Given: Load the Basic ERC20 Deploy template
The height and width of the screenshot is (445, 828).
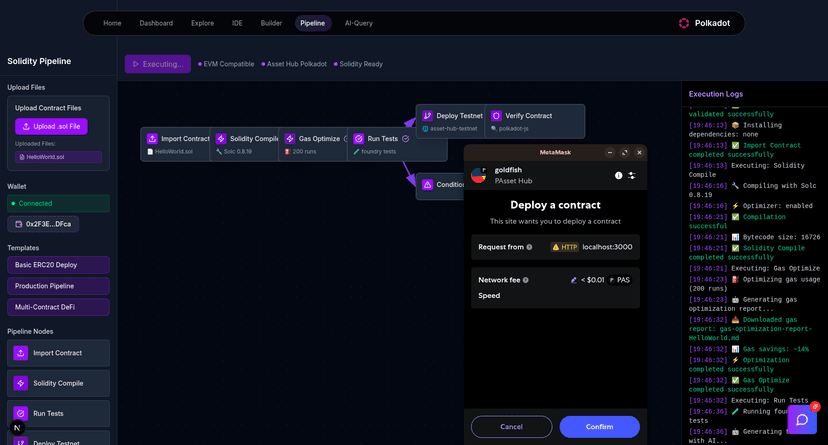Looking at the screenshot, I should coord(58,265).
